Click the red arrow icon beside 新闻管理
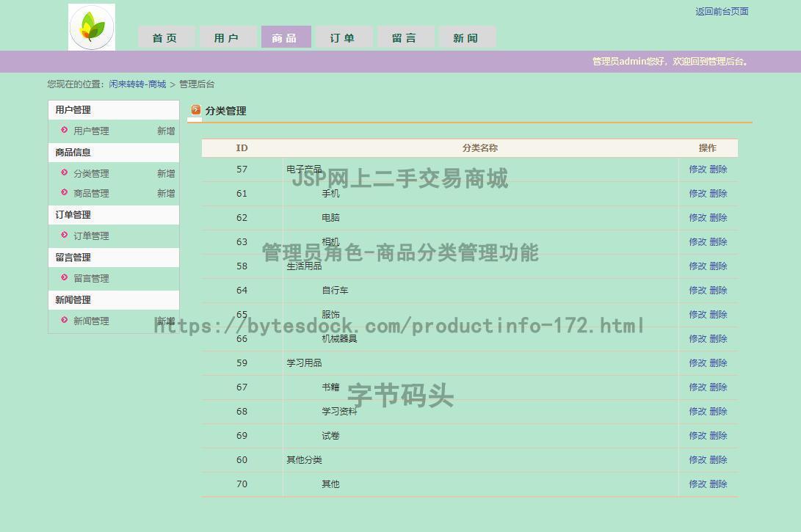 [62, 321]
